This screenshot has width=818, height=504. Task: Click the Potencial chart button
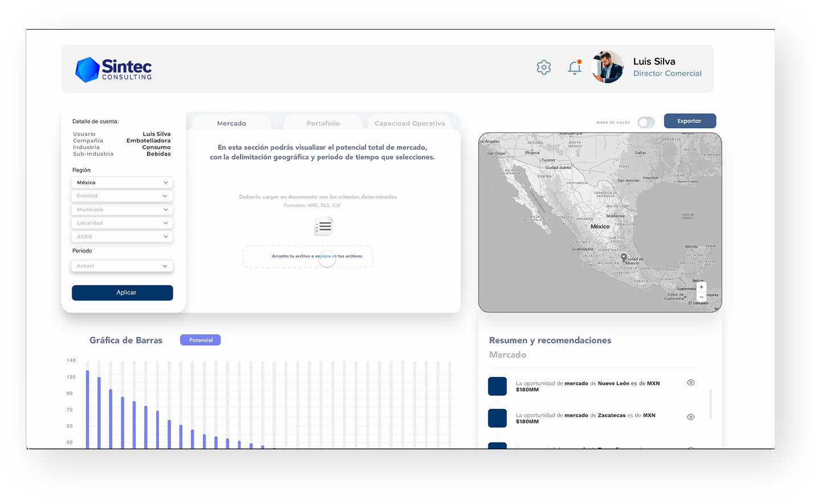[201, 340]
